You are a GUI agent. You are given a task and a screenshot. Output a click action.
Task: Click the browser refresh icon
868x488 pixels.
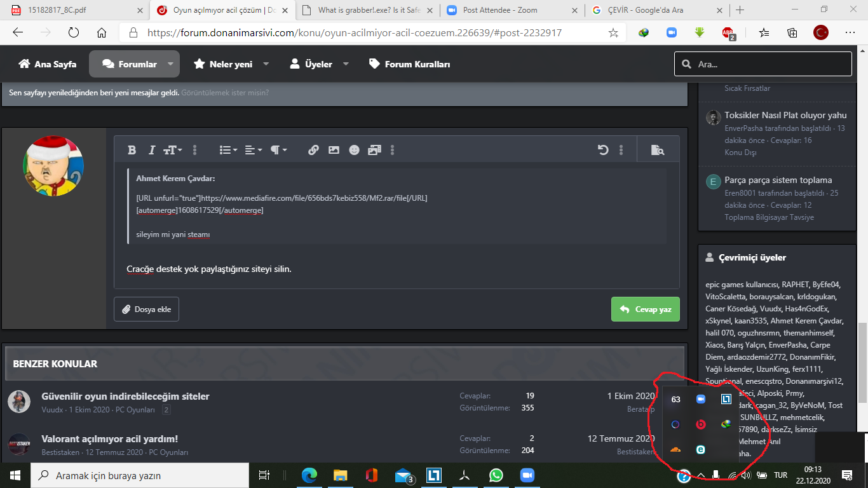tap(74, 32)
